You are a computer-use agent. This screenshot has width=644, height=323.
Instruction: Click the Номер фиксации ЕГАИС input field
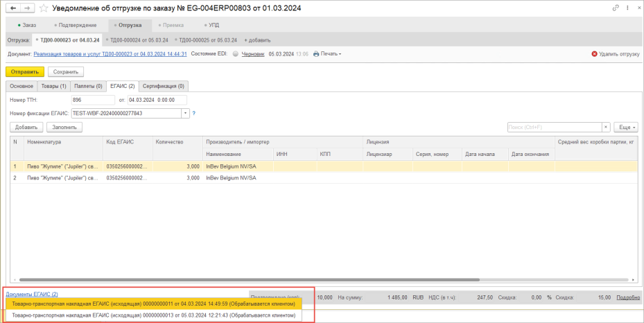(x=126, y=113)
